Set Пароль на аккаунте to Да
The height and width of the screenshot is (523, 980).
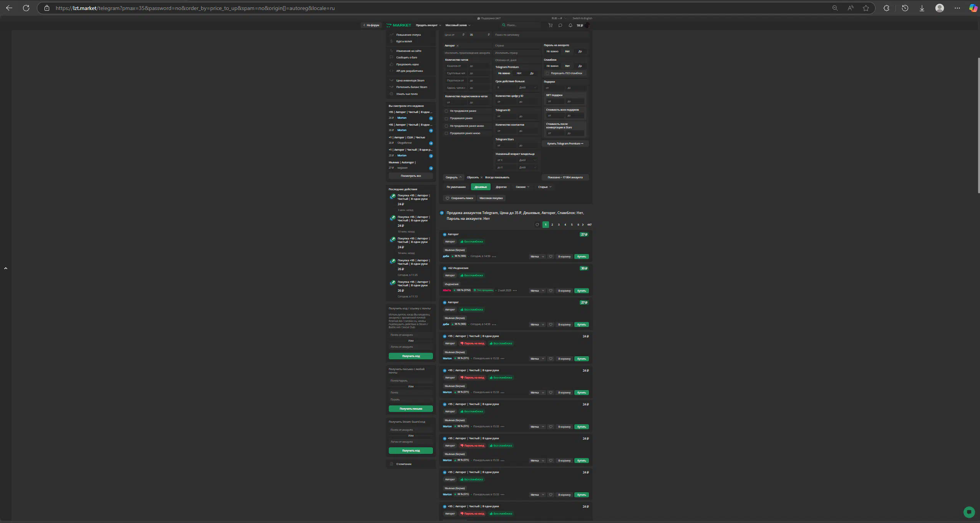[580, 51]
